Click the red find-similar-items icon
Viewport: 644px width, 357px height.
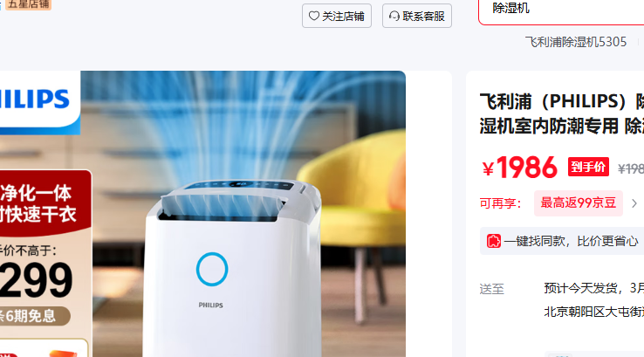pyautogui.click(x=493, y=241)
